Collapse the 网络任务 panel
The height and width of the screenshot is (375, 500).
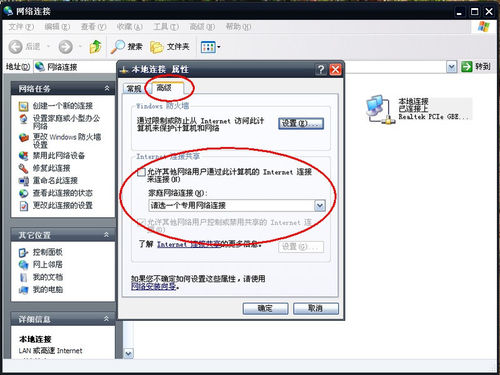pos(107,88)
